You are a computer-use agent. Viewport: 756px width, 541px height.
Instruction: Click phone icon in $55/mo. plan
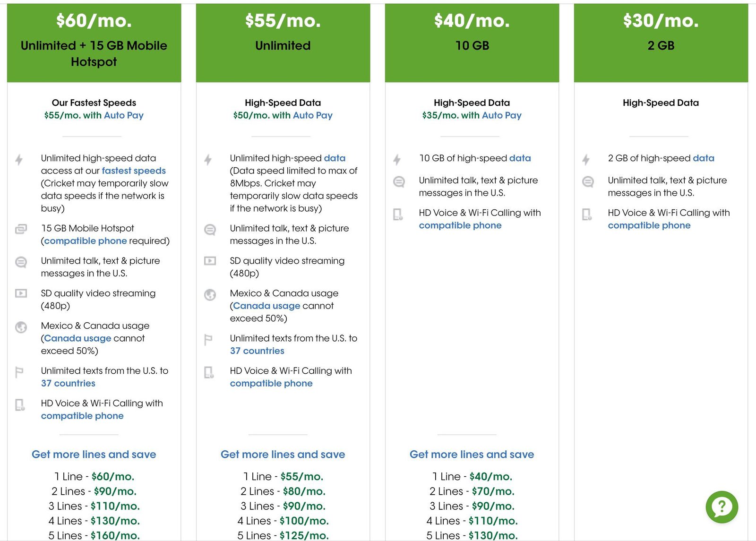(x=209, y=372)
